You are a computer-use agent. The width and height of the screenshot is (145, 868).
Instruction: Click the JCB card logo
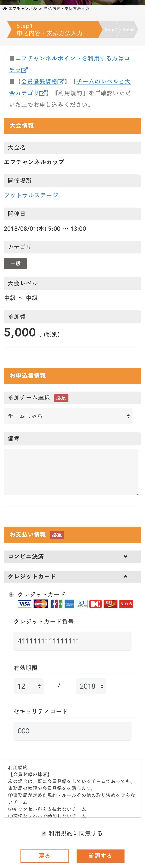pos(56,604)
